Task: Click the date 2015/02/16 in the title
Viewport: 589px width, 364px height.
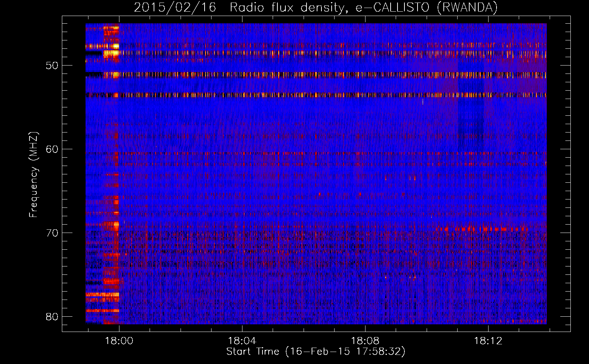Action: coord(175,7)
